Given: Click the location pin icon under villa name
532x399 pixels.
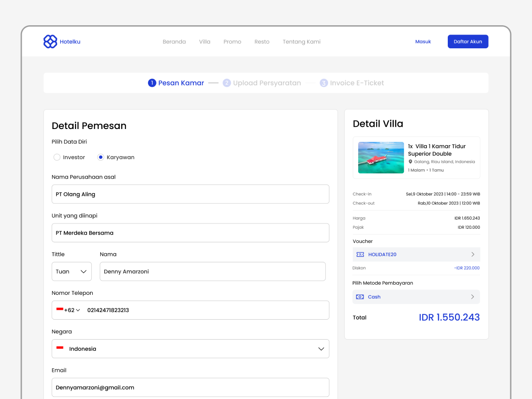Looking at the screenshot, I should point(411,162).
